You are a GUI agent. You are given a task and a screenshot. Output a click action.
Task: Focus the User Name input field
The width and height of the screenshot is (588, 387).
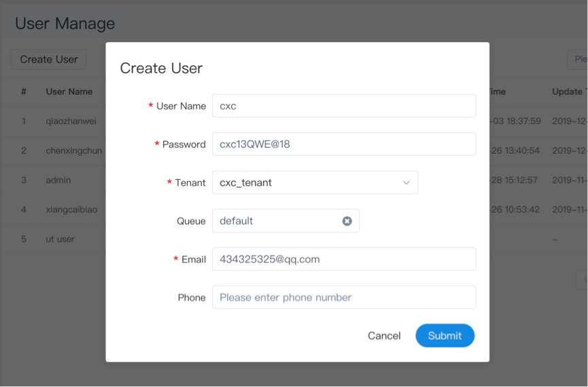click(x=343, y=106)
